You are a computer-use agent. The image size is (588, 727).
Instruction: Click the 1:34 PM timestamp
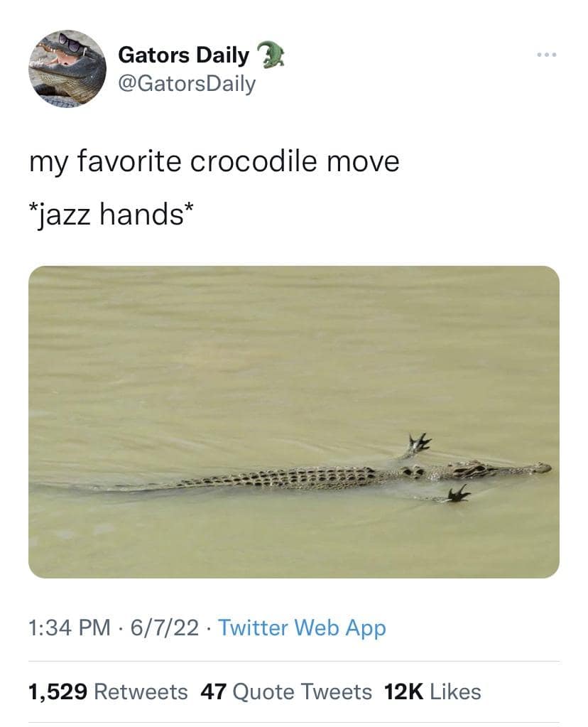coord(70,628)
